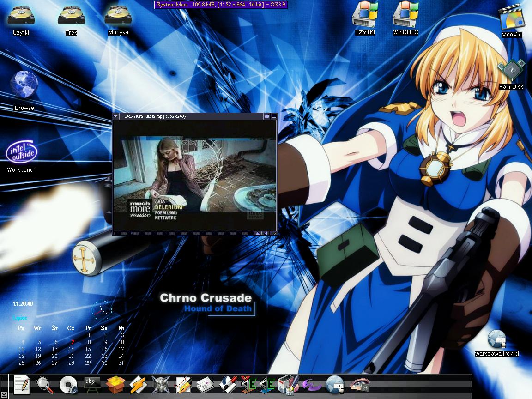The image size is (532, 399).
Task: Open the magnifying glass dock icon
Action: 45,385
